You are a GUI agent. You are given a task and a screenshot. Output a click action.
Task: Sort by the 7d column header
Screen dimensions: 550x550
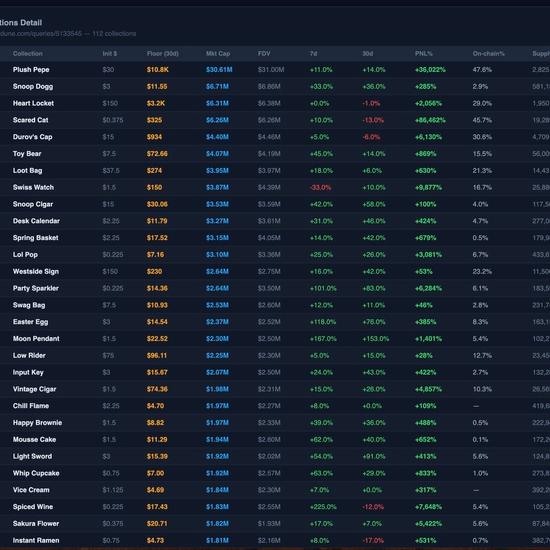coord(313,54)
